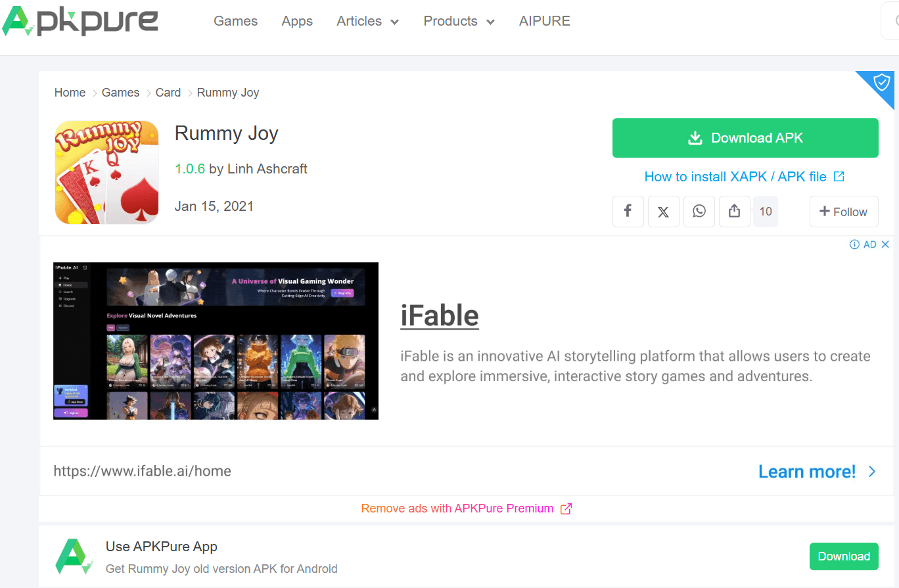Click the APKPure App logo icon
Image resolution: width=899 pixels, height=588 pixels.
pyautogui.click(x=74, y=556)
